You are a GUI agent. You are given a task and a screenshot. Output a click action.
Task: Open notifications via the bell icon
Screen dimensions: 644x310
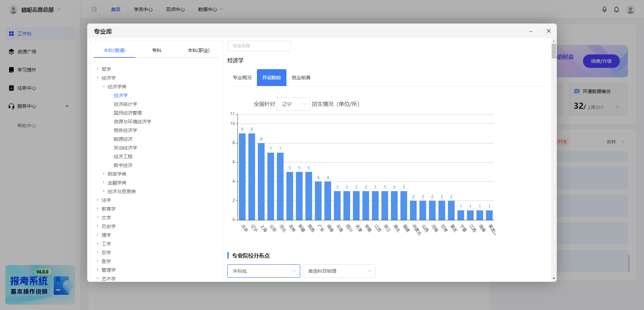coord(616,9)
